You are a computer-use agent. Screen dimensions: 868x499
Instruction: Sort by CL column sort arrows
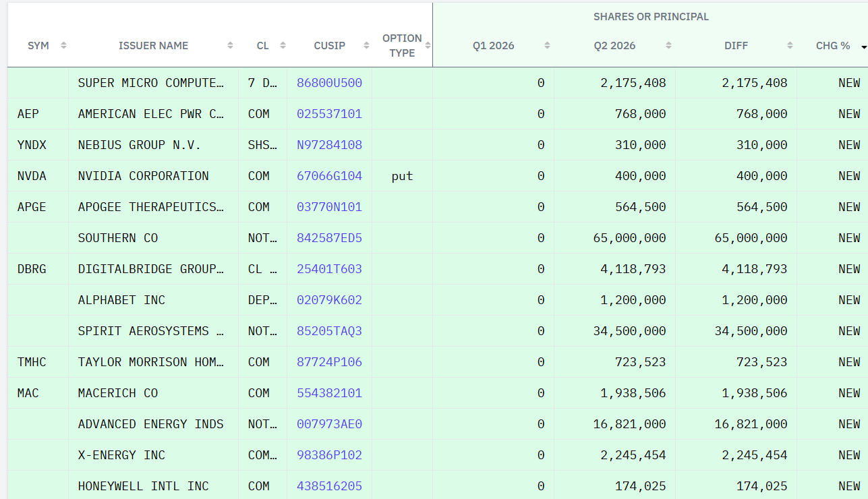(283, 46)
